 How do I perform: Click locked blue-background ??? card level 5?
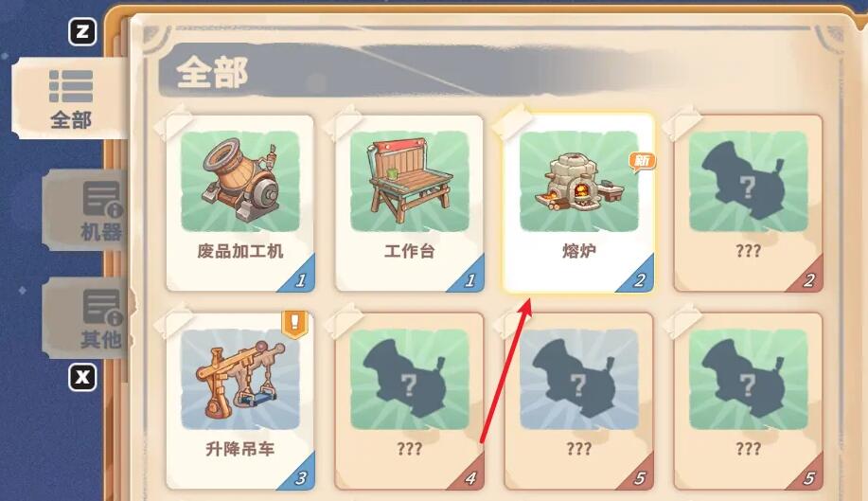tap(578, 402)
